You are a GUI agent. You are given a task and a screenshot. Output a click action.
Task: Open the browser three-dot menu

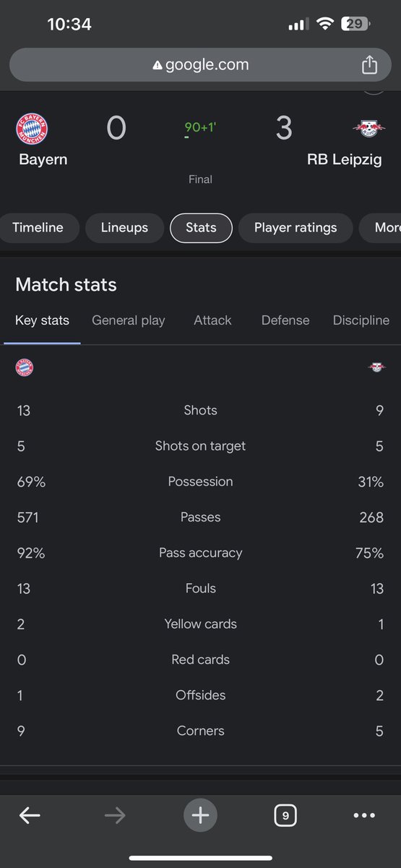coord(364,816)
